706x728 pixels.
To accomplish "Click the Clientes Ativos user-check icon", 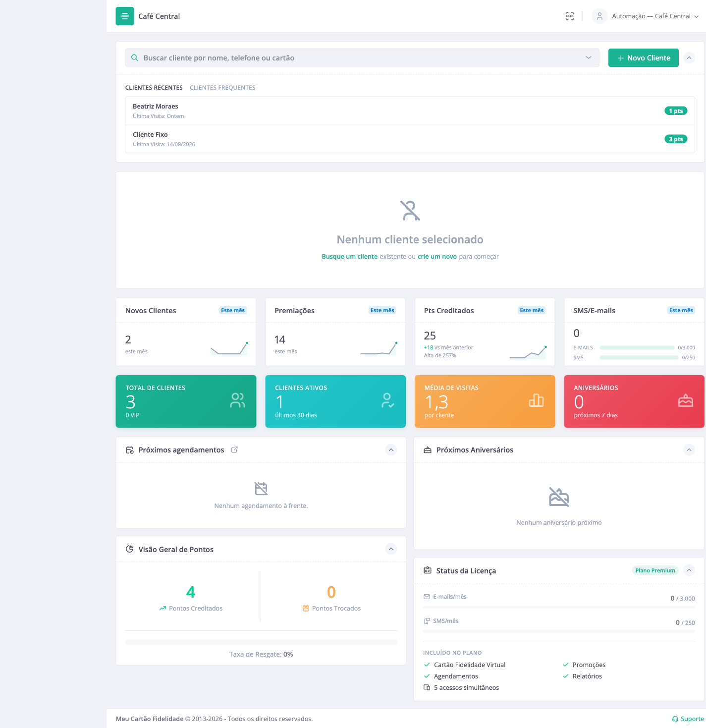I will click(x=387, y=400).
